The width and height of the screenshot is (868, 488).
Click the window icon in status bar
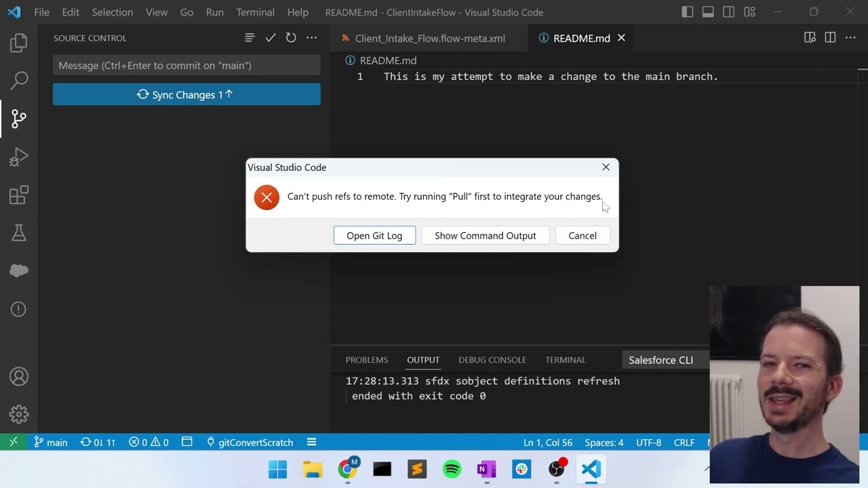point(187,442)
